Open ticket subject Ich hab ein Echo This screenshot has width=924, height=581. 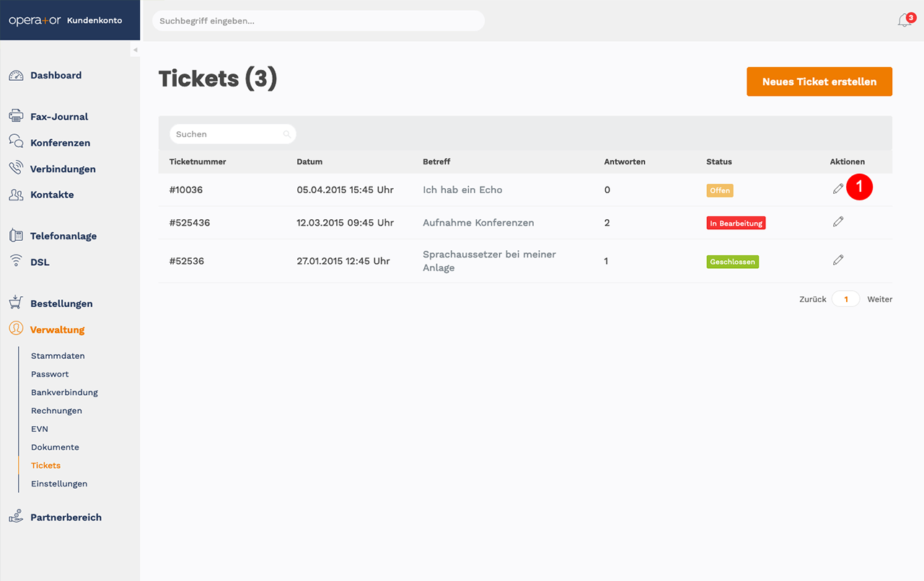[x=462, y=190]
